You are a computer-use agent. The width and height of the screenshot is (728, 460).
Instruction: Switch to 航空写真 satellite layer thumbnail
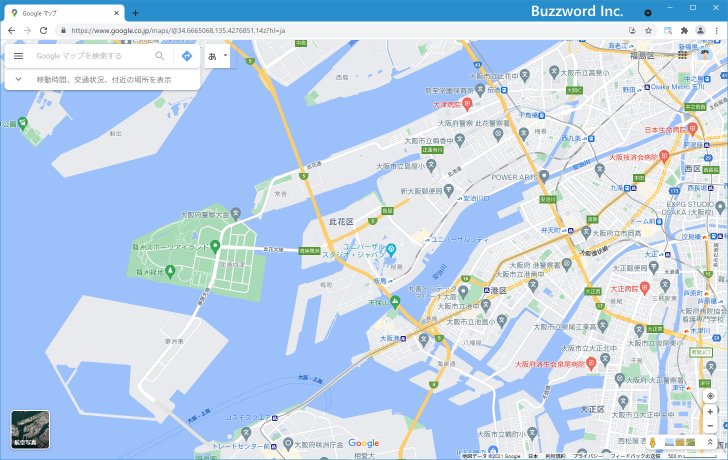pos(30,429)
